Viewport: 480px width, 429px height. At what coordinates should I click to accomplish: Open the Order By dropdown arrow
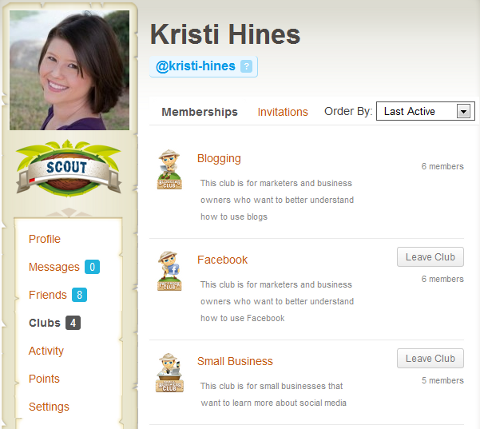coord(464,111)
